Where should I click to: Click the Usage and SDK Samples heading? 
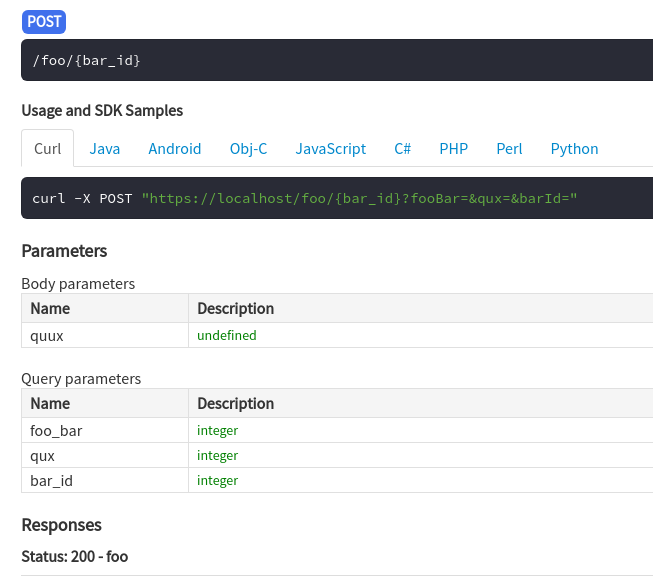(x=102, y=110)
